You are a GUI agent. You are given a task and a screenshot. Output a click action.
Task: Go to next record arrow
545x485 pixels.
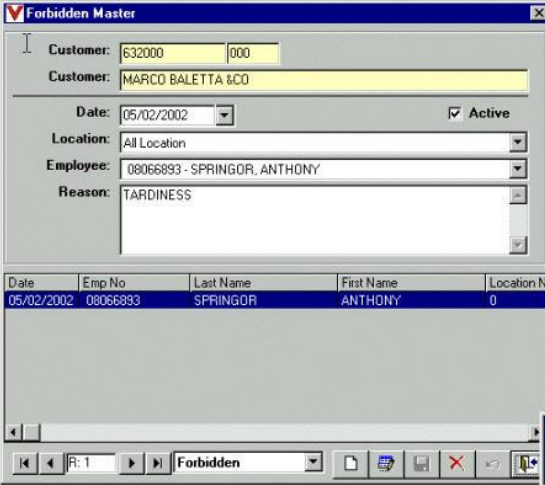click(x=131, y=463)
